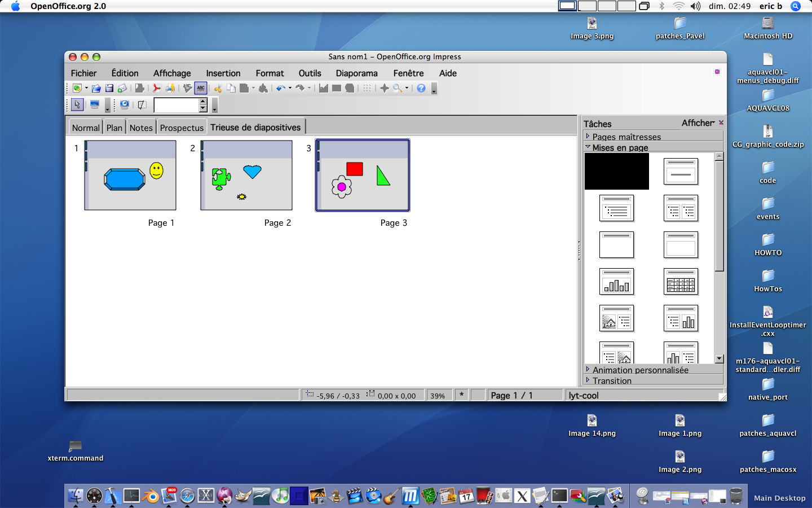Increase slides per row with up stepper
The image size is (812, 508).
click(203, 102)
